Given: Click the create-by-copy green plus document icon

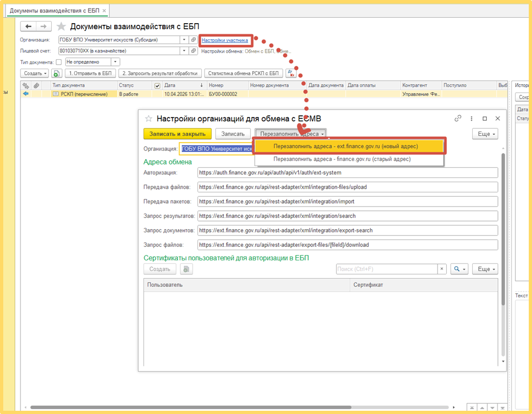Looking at the screenshot, I should click(57, 73).
